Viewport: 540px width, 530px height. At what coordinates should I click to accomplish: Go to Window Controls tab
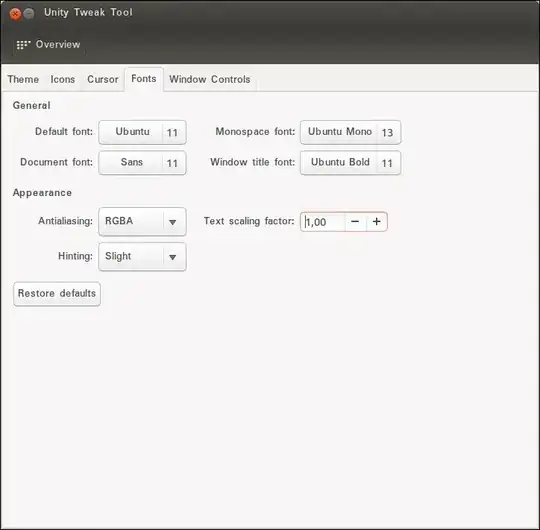click(209, 79)
